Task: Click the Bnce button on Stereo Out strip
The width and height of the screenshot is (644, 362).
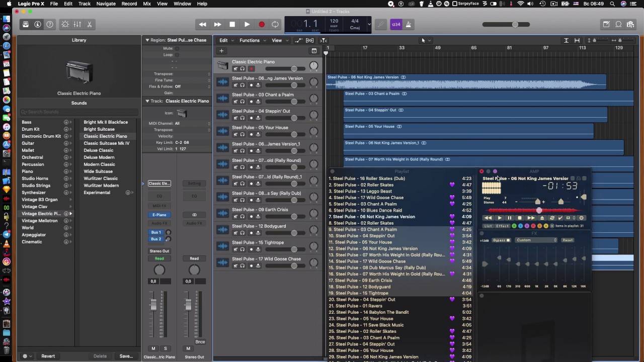Action: [x=200, y=342]
